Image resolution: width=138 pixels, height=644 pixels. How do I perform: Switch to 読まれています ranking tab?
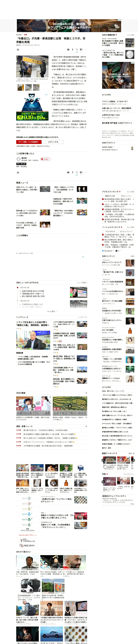[x=110, y=196]
